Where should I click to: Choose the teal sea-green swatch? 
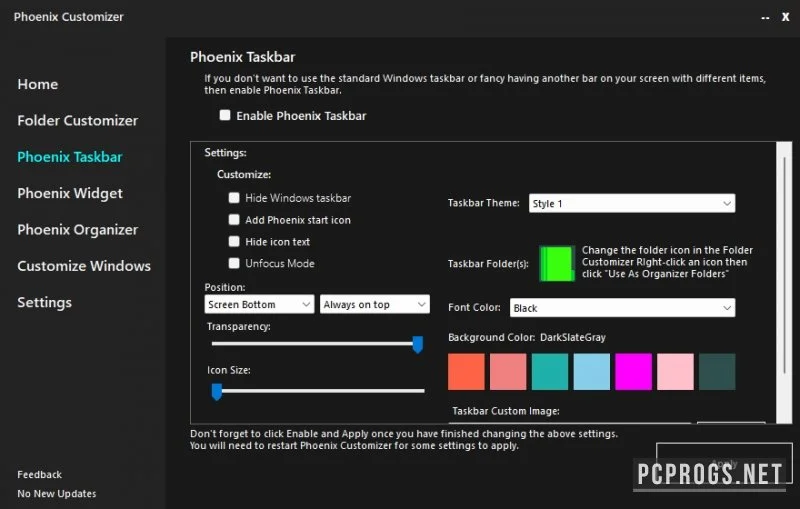tap(550, 371)
